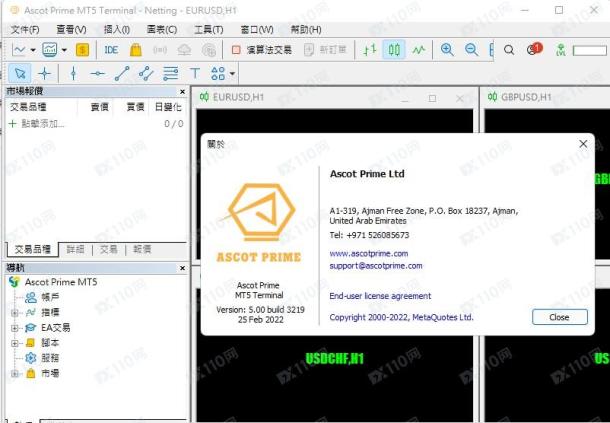Open the IDE MetaEditor
Viewport: 610px width, 423px height.
(111, 50)
